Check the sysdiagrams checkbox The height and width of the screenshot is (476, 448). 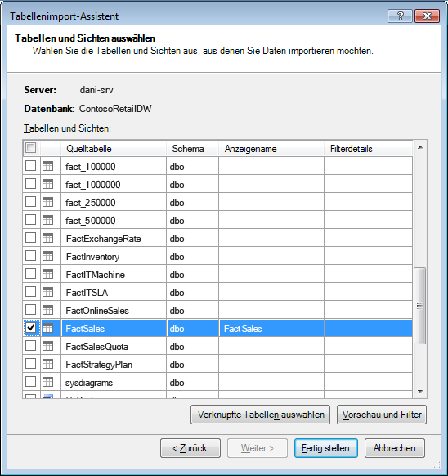click(x=30, y=382)
